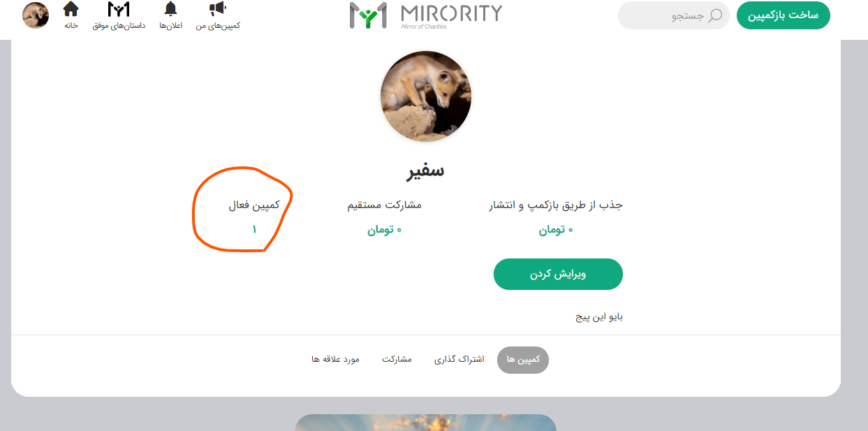The height and width of the screenshot is (431, 868).
Task: Click the profile name سفیر
Action: tap(426, 170)
